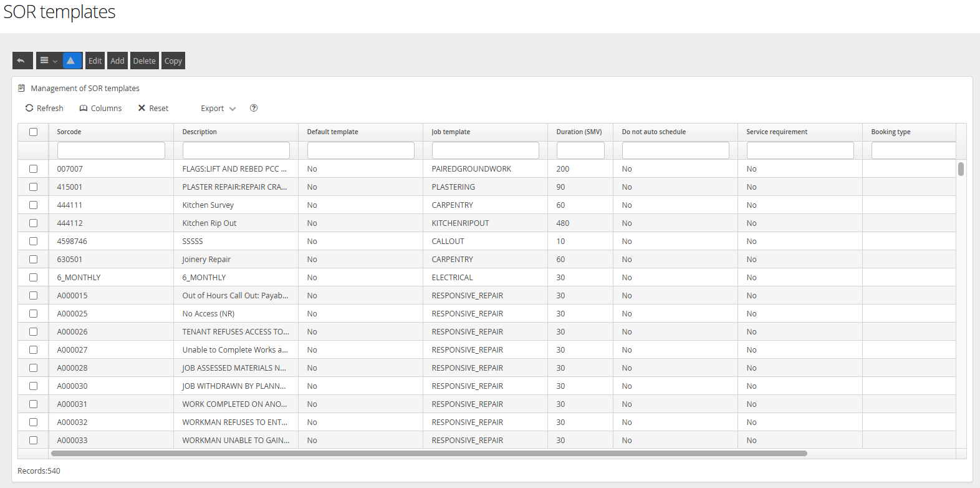Open the help question mark icon
Screen dimensions: 980x488
[254, 108]
